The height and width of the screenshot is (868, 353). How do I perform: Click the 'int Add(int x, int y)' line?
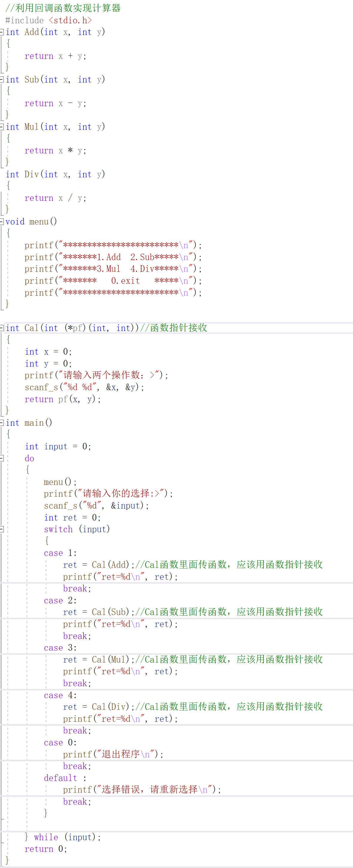tap(55, 32)
